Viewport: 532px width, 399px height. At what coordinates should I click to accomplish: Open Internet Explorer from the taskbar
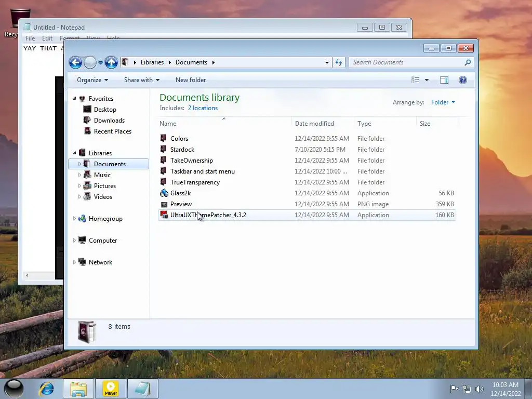click(46, 389)
